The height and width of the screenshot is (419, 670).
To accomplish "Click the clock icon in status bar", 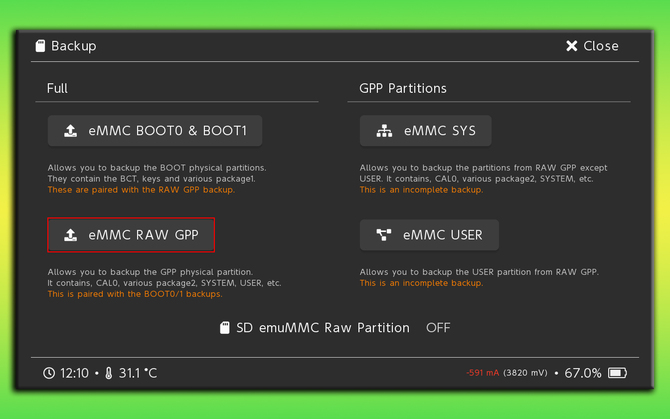I will 49,373.
